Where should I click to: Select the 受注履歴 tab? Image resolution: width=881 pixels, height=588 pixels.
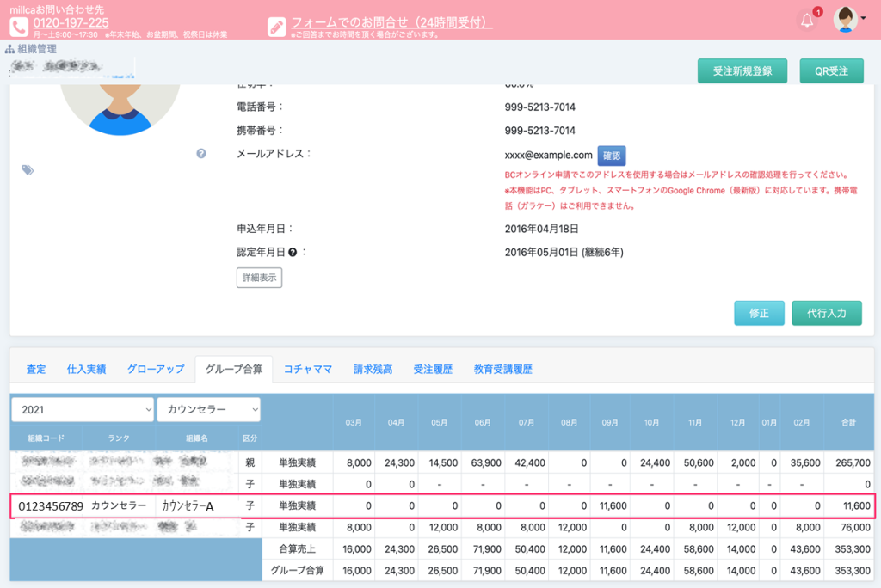433,369
